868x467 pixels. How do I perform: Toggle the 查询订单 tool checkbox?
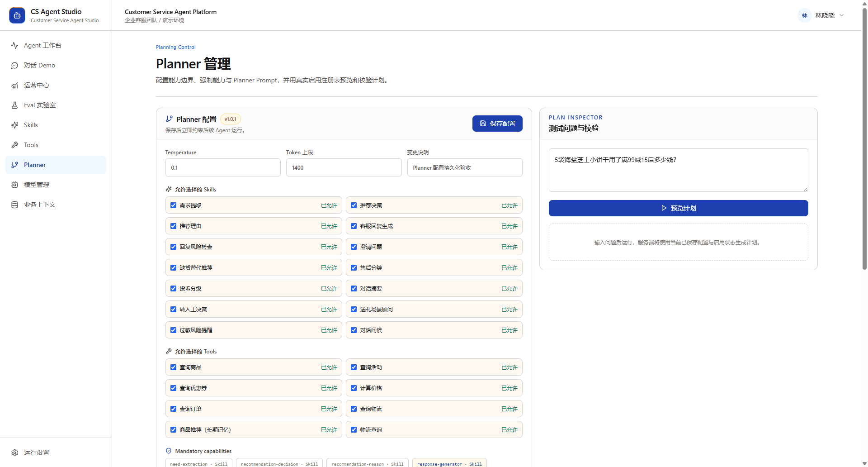coord(173,409)
